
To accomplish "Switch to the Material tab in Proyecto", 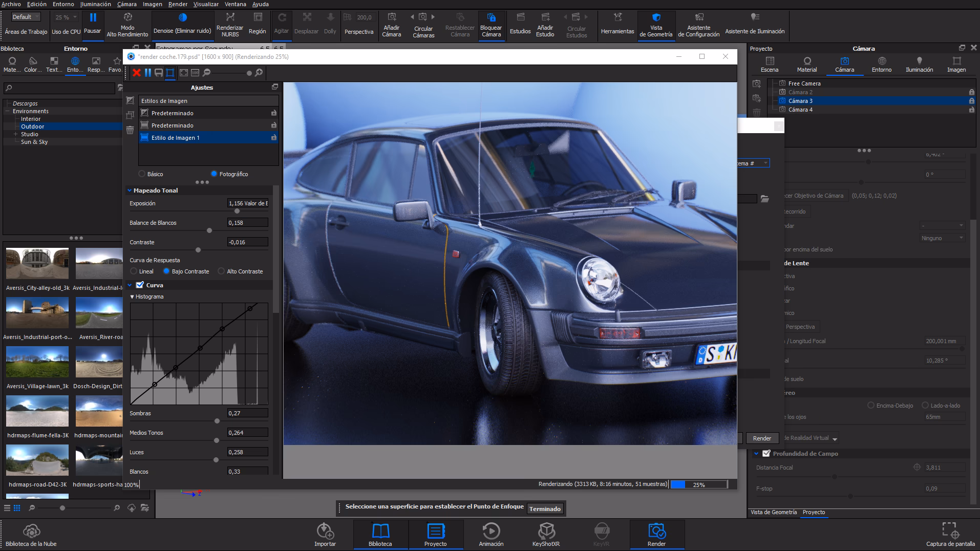I will click(807, 65).
